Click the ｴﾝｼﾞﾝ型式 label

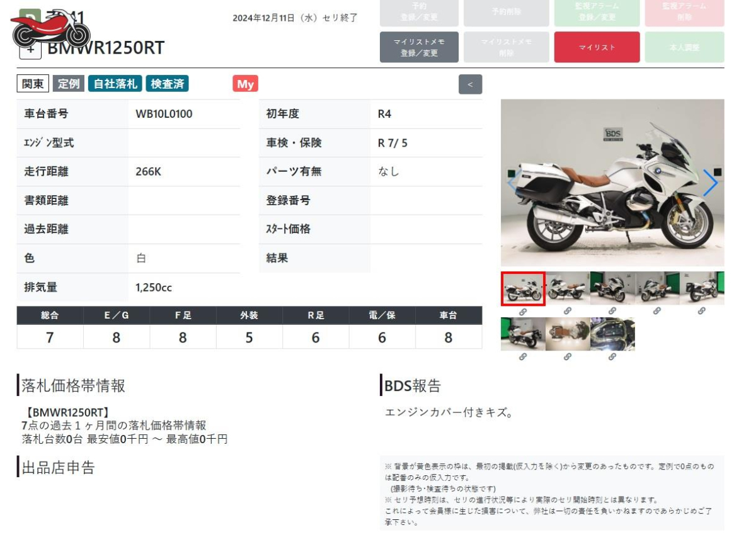click(49, 143)
